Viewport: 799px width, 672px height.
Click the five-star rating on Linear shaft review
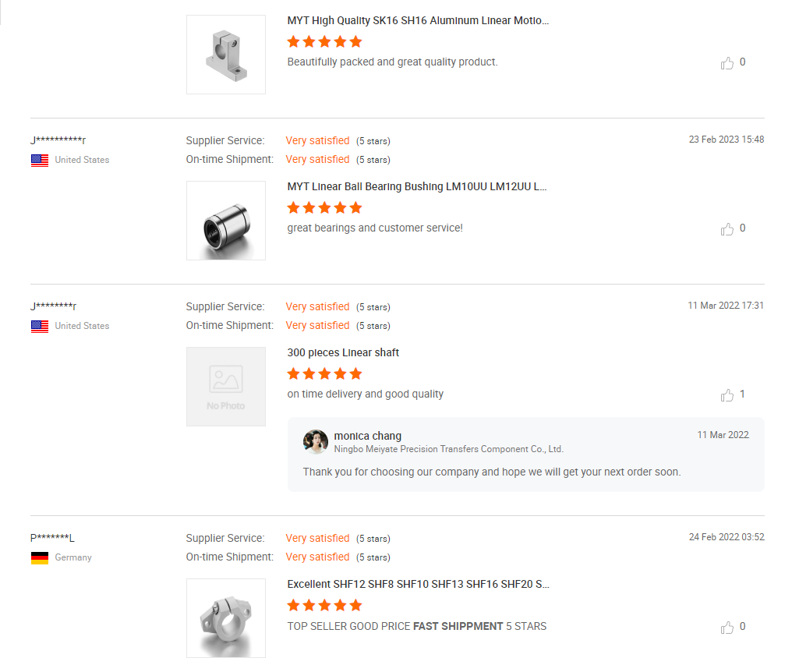coord(324,373)
